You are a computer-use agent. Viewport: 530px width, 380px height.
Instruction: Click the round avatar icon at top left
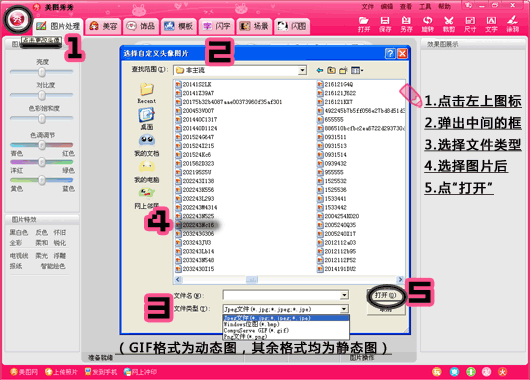(17, 20)
